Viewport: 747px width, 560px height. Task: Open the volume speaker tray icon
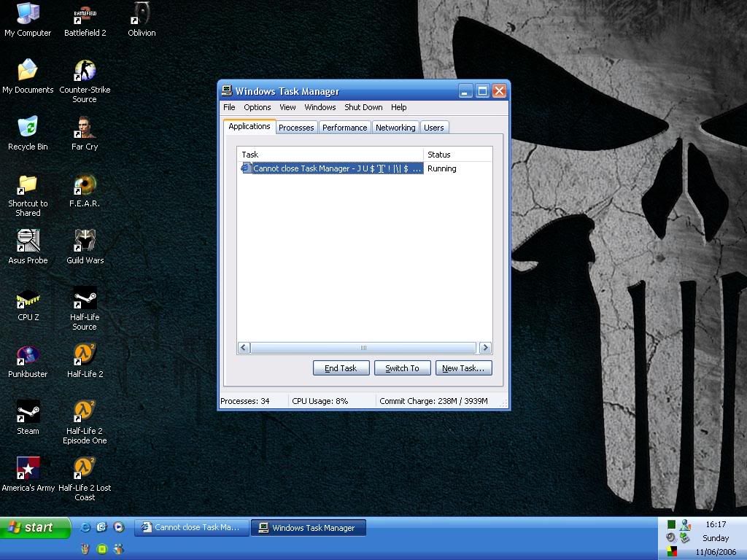(671, 537)
